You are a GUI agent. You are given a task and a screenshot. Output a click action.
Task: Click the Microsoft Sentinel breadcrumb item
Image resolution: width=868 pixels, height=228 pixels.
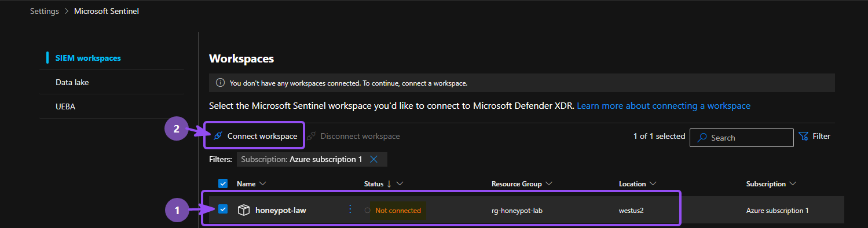point(107,11)
